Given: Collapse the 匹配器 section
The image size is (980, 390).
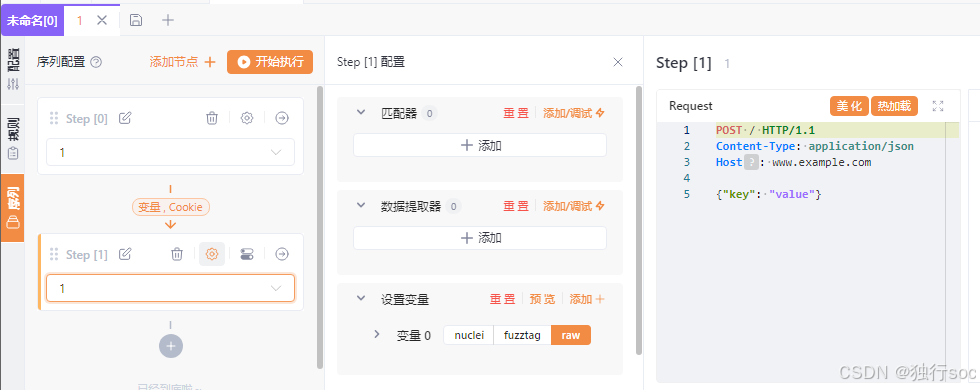Looking at the screenshot, I should tap(360, 113).
